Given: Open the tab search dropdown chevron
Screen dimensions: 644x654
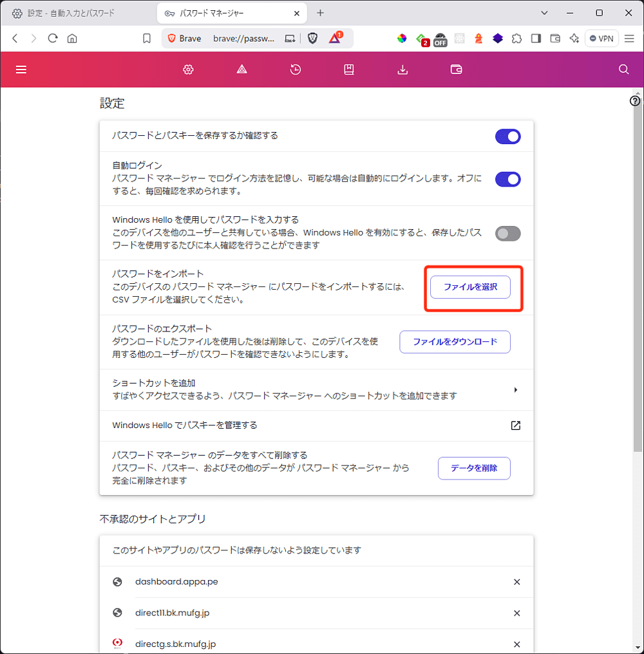Looking at the screenshot, I should coord(544,13).
